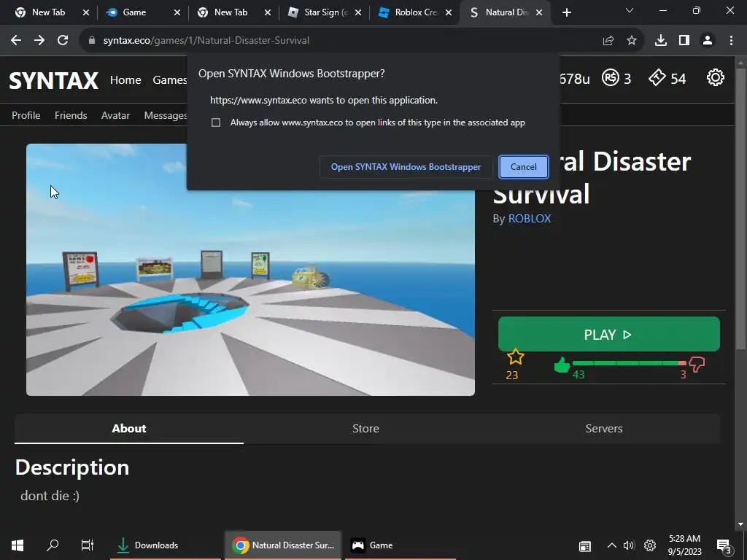
Task: Click Cancel in the bootstrapper dialog
Action: [x=524, y=167]
